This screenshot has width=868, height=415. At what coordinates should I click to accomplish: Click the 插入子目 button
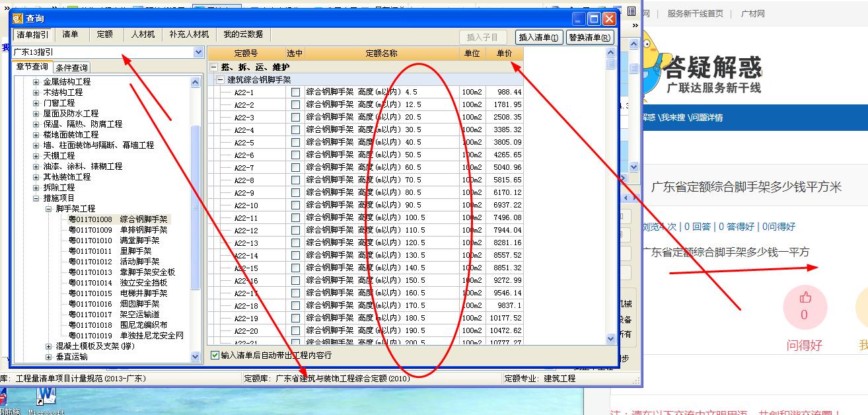coord(483,38)
